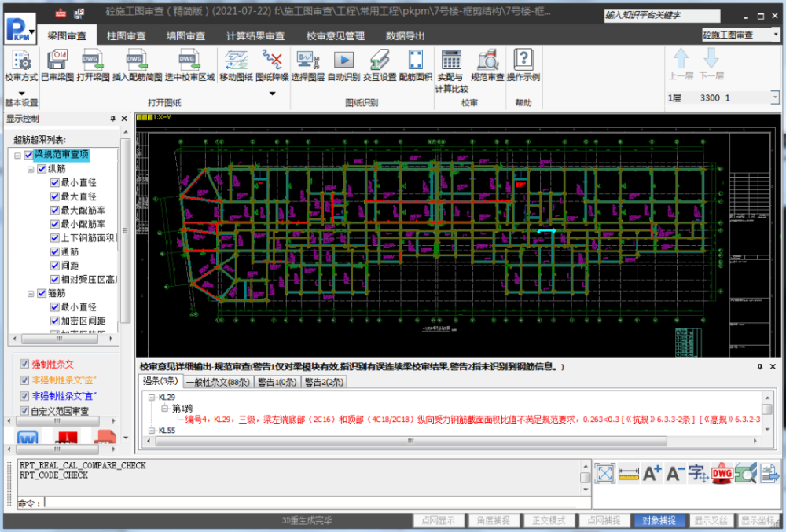Collapse the 第1跨 node

click(x=164, y=409)
